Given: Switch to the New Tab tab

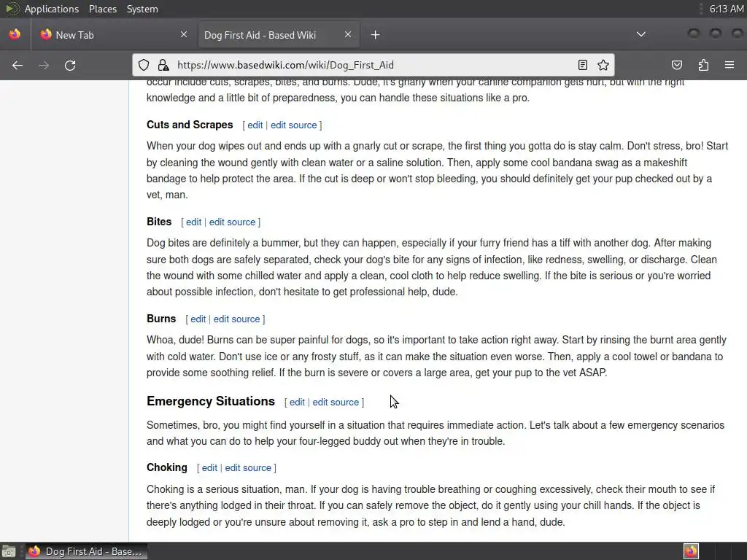Looking at the screenshot, I should tap(113, 35).
